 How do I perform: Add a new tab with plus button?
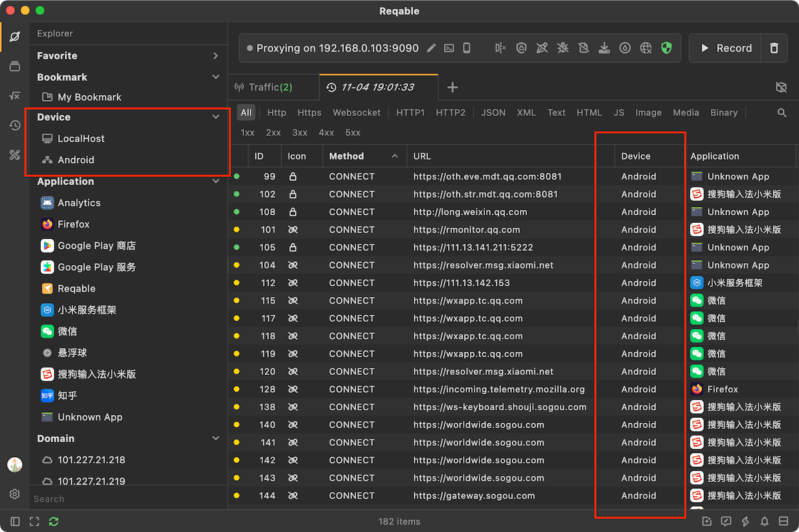coord(453,87)
